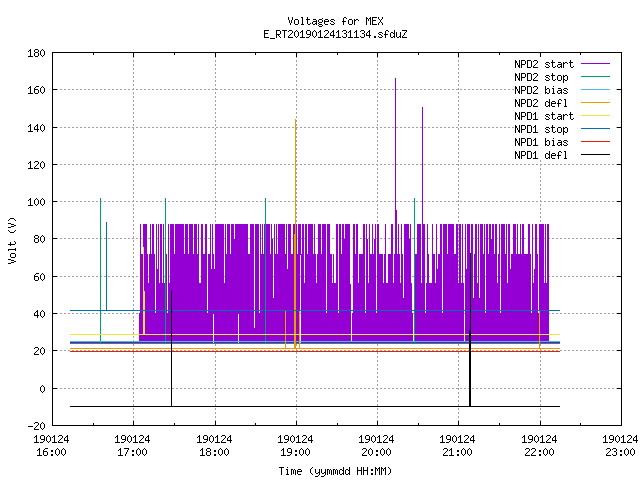Click the x-axis tick label 17:00

[x=132, y=453]
